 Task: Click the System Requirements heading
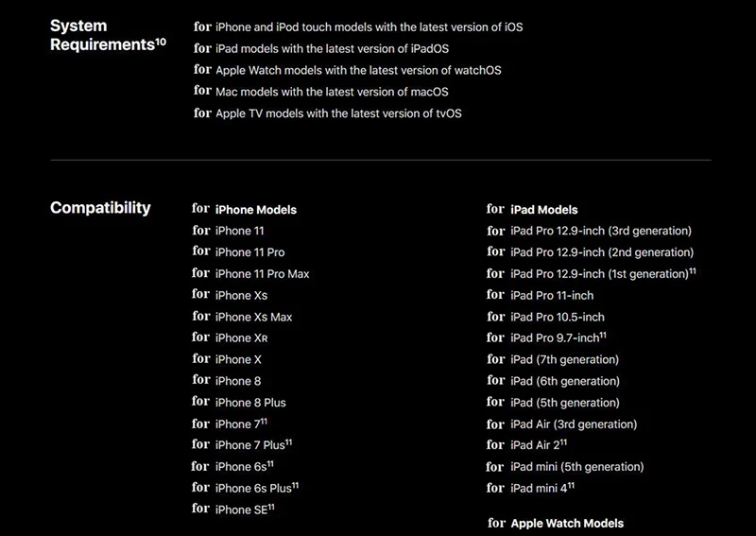[108, 35]
